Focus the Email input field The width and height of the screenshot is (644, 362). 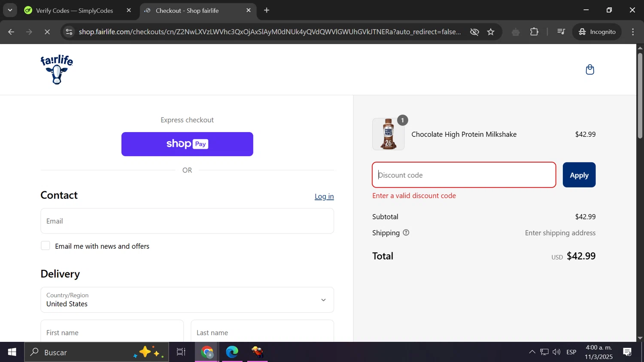187,221
